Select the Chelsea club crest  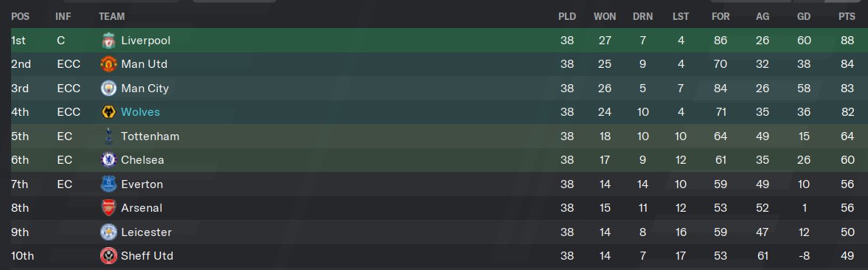click(x=108, y=160)
